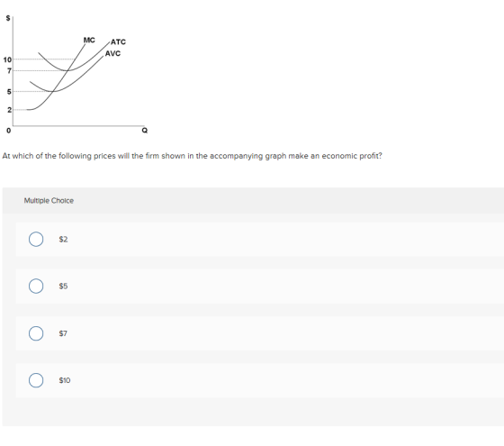
Task: Click the 10 value on price axis
Action: pos(7,59)
